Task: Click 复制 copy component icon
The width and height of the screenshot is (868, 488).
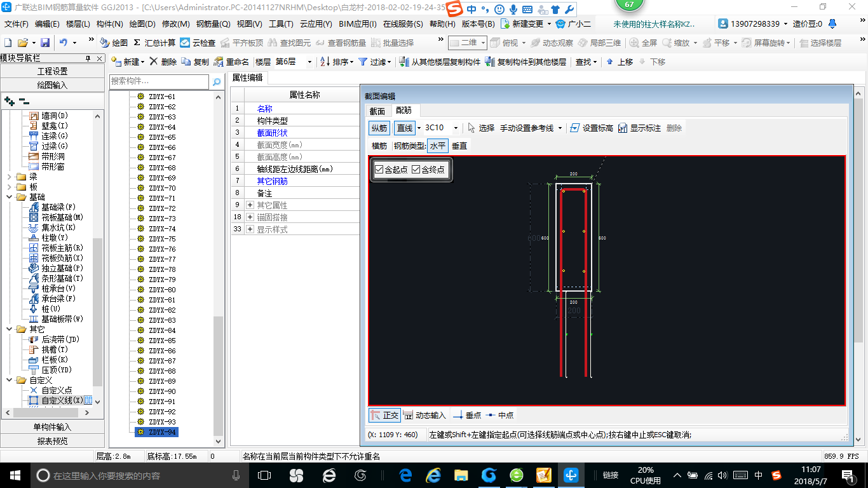Action: [x=195, y=62]
